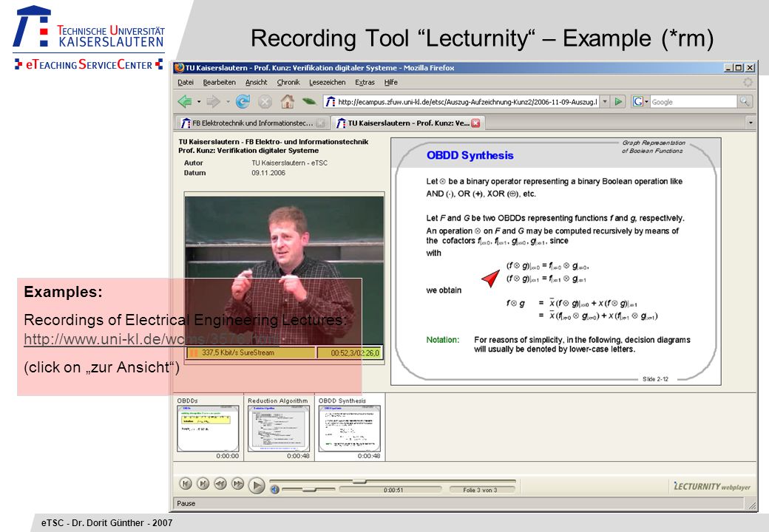This screenshot has height=532, width=769.
Task: Open the Reduction Algorithm slide thumbnail
Action: [279, 428]
